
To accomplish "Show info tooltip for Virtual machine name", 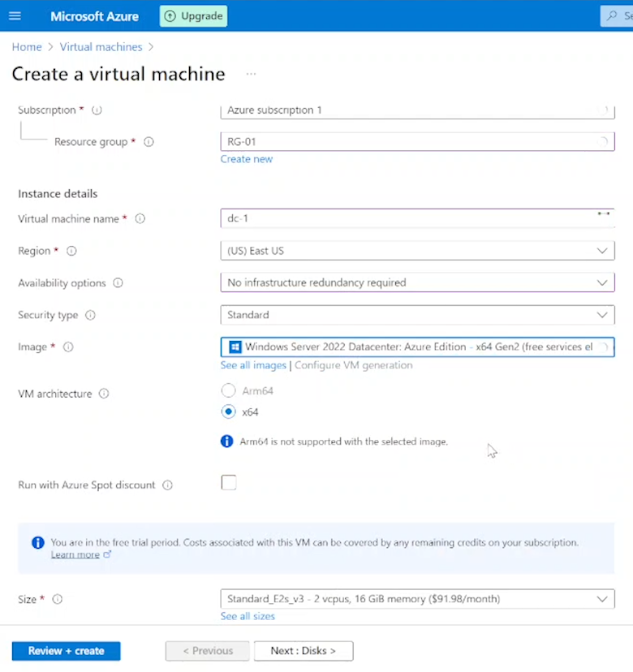I will [140, 219].
